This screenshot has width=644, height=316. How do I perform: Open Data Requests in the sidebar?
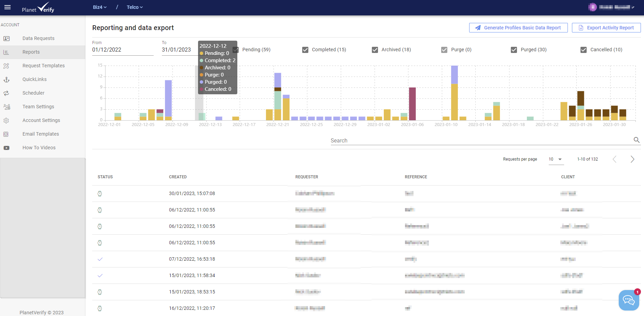coord(42,39)
